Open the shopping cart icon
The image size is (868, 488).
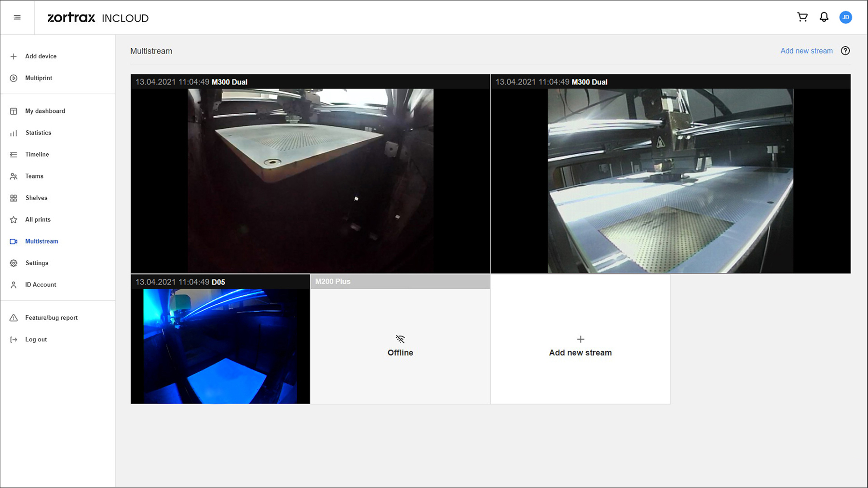coord(802,17)
